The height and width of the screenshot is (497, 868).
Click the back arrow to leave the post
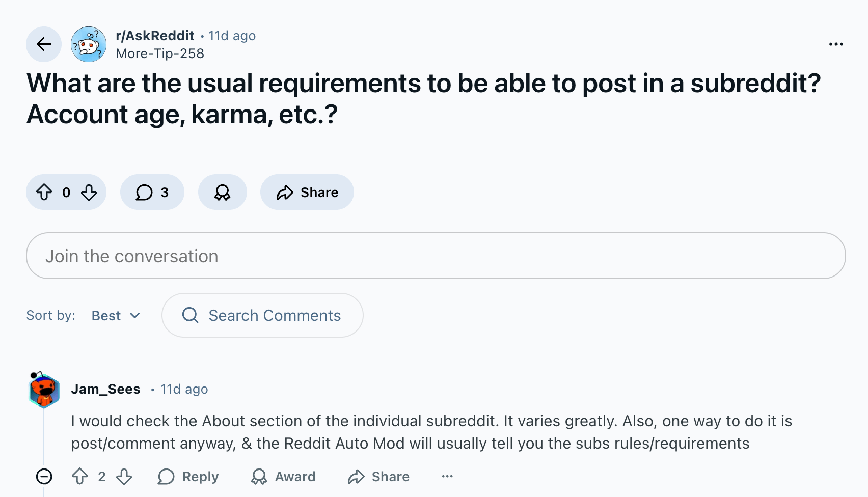[44, 44]
